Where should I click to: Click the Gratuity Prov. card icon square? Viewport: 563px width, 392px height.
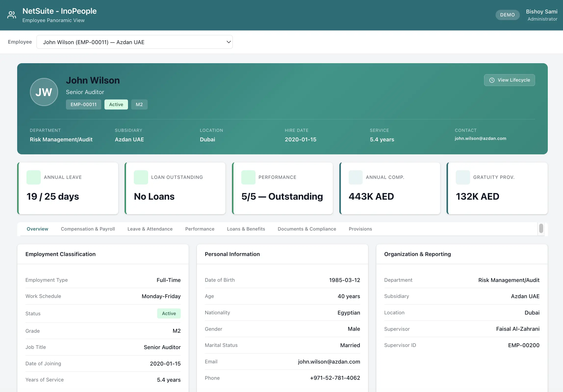[463, 177]
